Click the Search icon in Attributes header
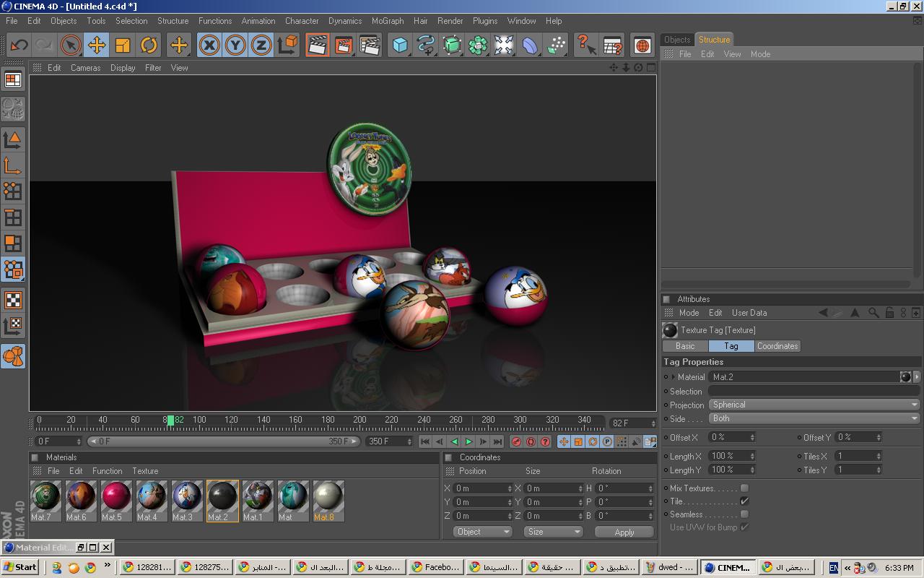Screen dimensions: 924x578 [873, 313]
